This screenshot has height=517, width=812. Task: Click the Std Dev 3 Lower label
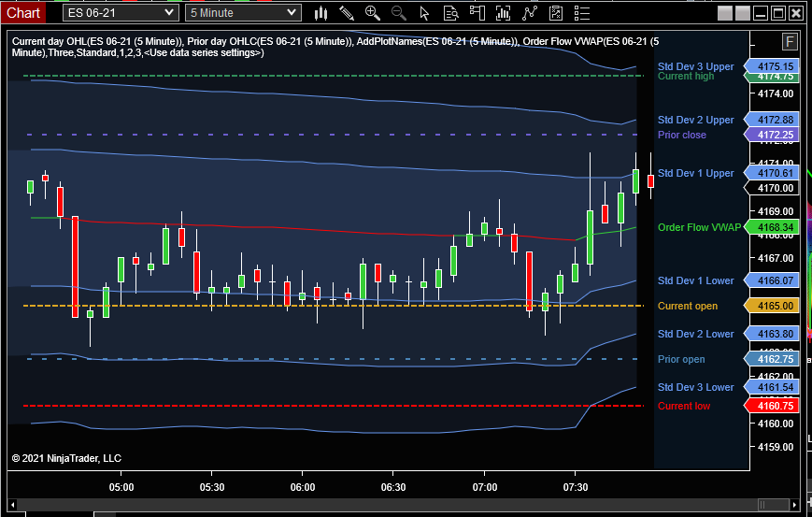point(695,387)
